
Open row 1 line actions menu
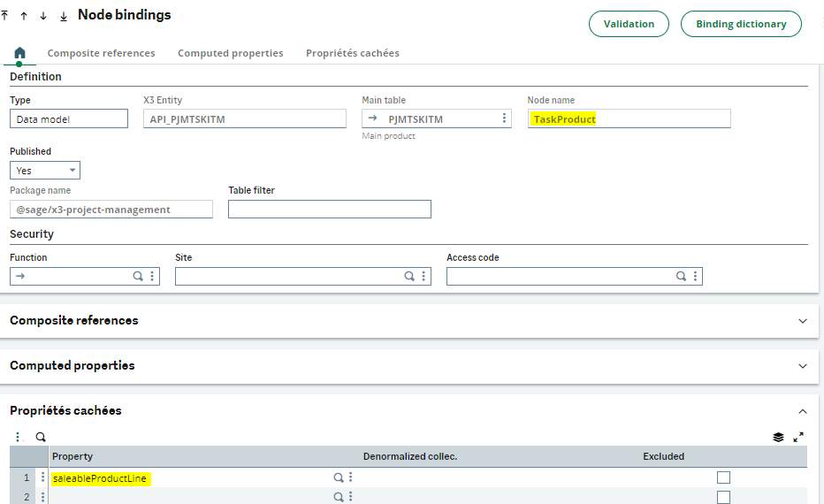click(42, 477)
